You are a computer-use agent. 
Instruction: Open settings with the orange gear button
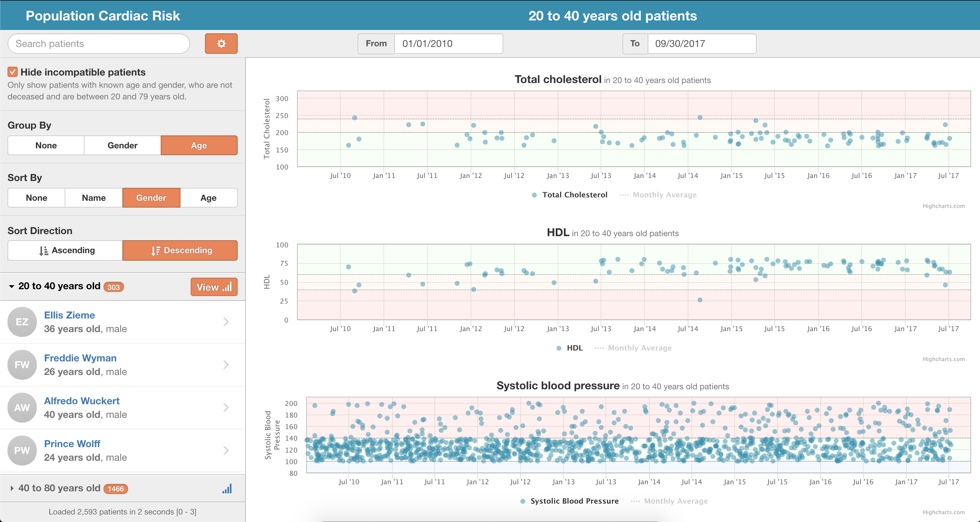(221, 43)
